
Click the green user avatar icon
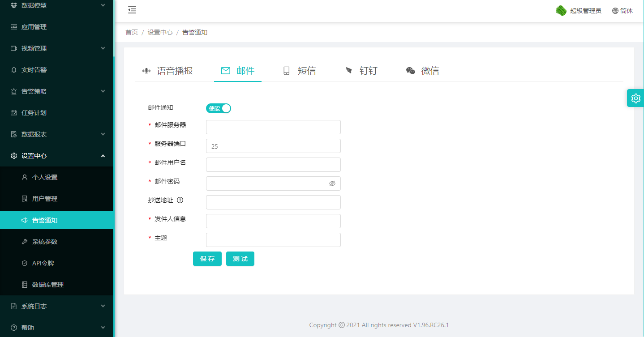[x=561, y=11]
